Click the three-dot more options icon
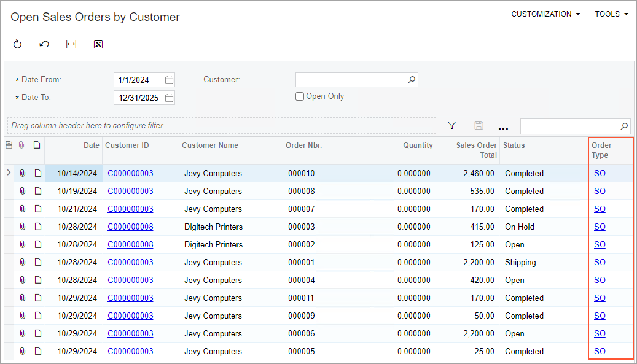 (x=503, y=127)
